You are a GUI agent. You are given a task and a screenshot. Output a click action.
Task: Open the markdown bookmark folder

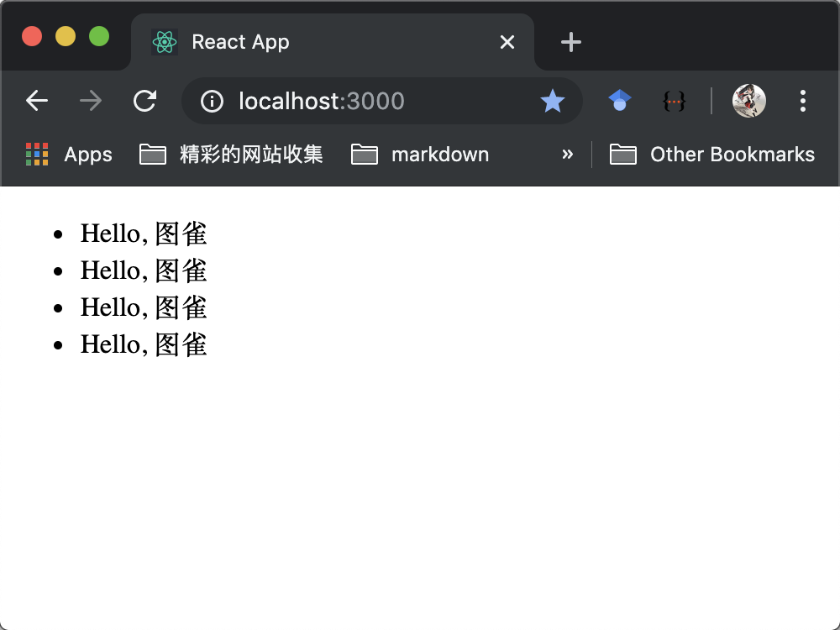click(x=420, y=155)
